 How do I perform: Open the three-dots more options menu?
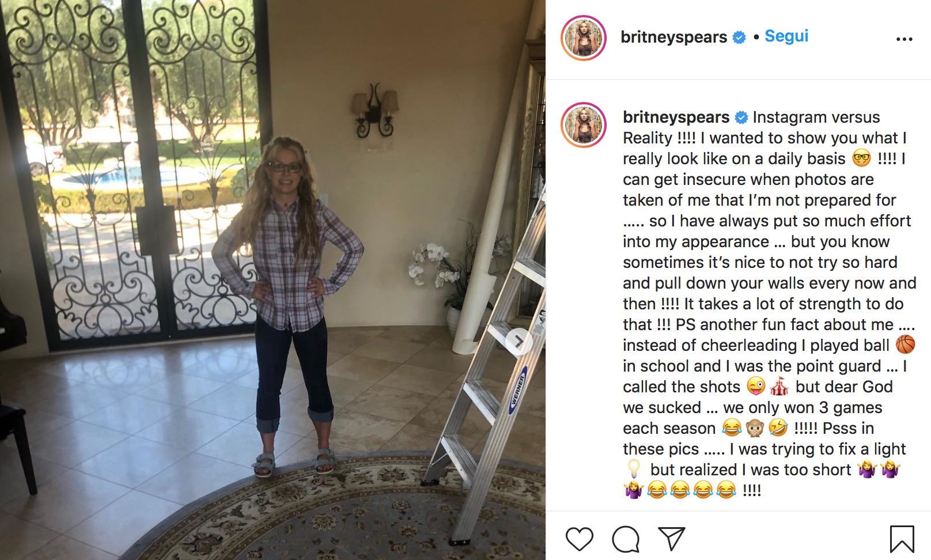coord(904,39)
